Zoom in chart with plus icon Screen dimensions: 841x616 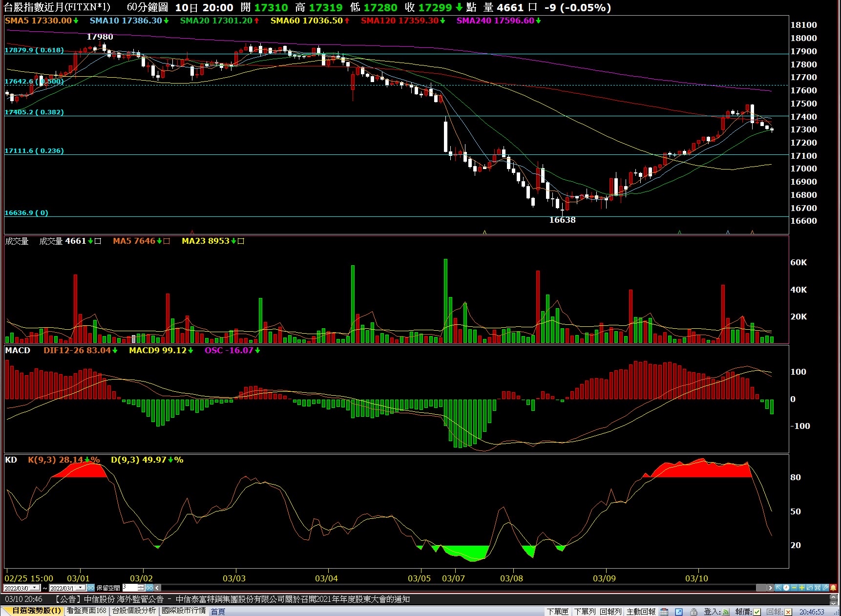pos(801,588)
